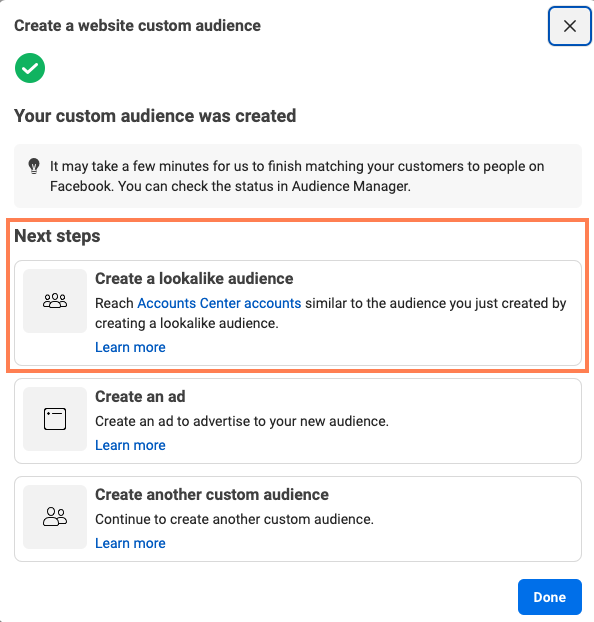Image resolution: width=594 pixels, height=622 pixels.
Task: Open the Accounts Center accounts link
Action: [x=219, y=303]
